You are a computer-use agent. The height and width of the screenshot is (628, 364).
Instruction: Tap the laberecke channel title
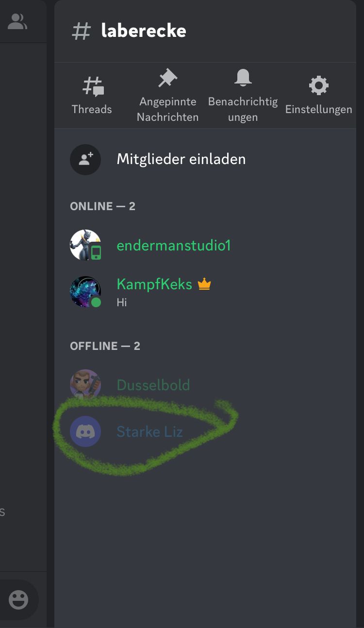(144, 31)
